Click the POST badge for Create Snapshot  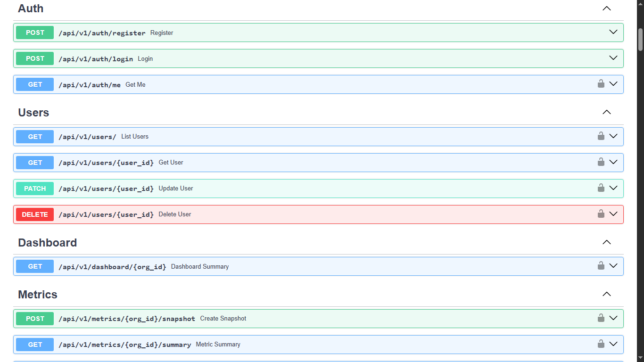(35, 319)
